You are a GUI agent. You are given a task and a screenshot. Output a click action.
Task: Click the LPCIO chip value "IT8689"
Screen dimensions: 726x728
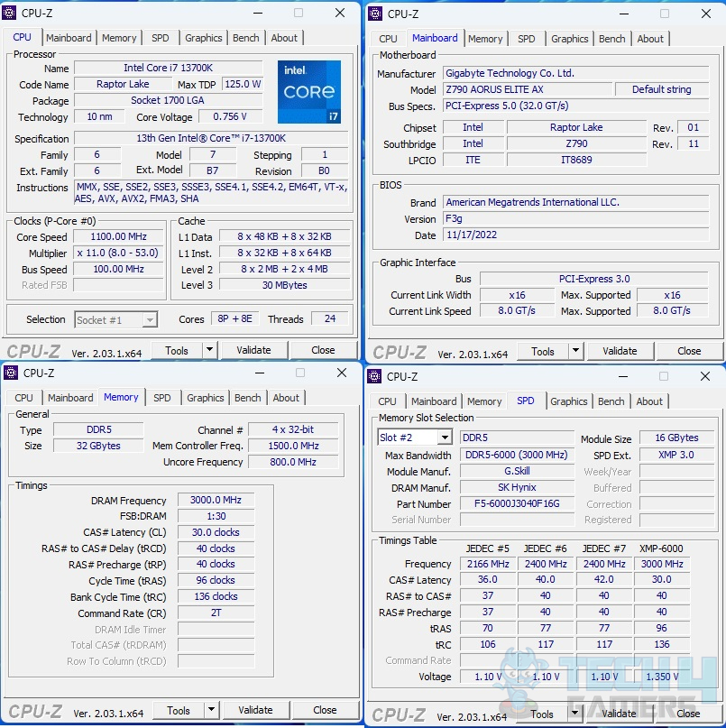[576, 161]
